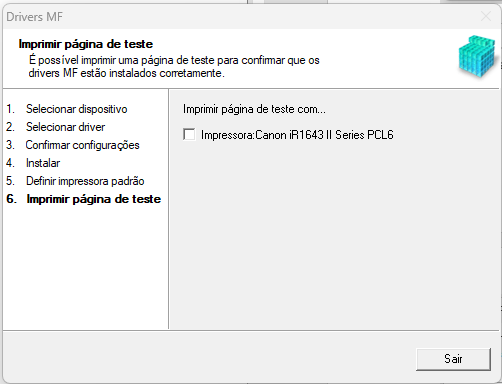Click the Drivers MF title bar text

click(34, 17)
